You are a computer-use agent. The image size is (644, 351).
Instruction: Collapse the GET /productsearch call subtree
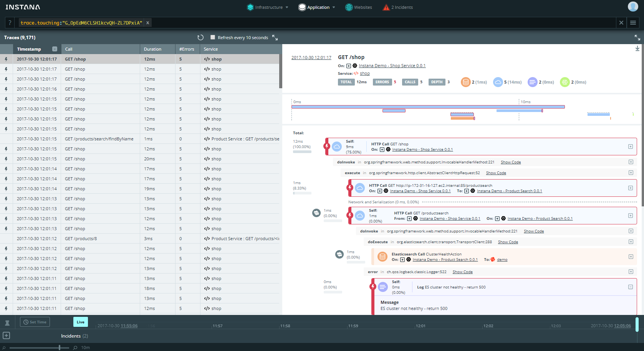tap(316, 213)
